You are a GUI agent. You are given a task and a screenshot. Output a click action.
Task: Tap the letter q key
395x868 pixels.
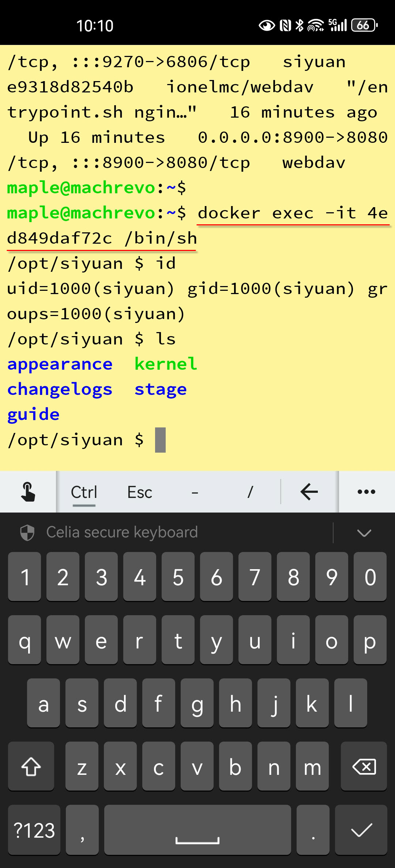(x=25, y=640)
